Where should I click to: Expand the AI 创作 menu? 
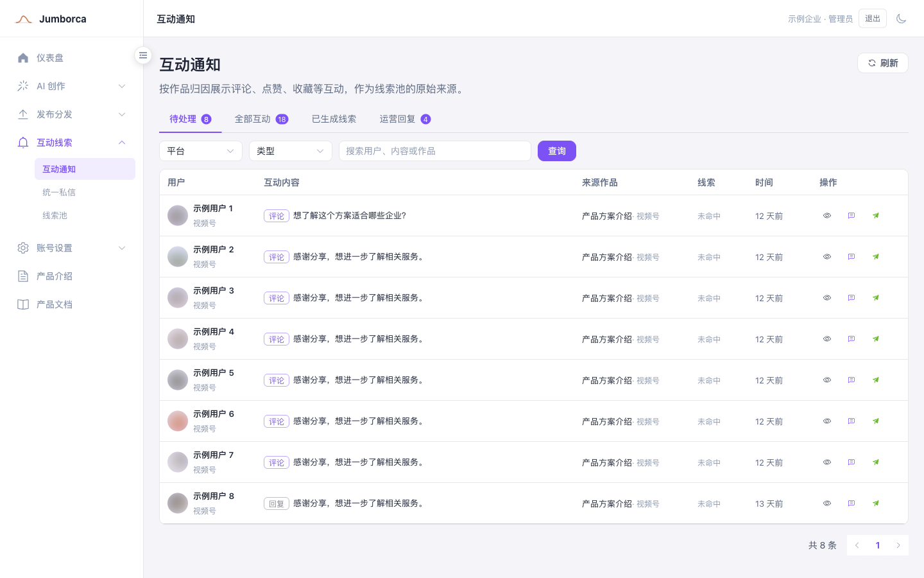point(72,86)
